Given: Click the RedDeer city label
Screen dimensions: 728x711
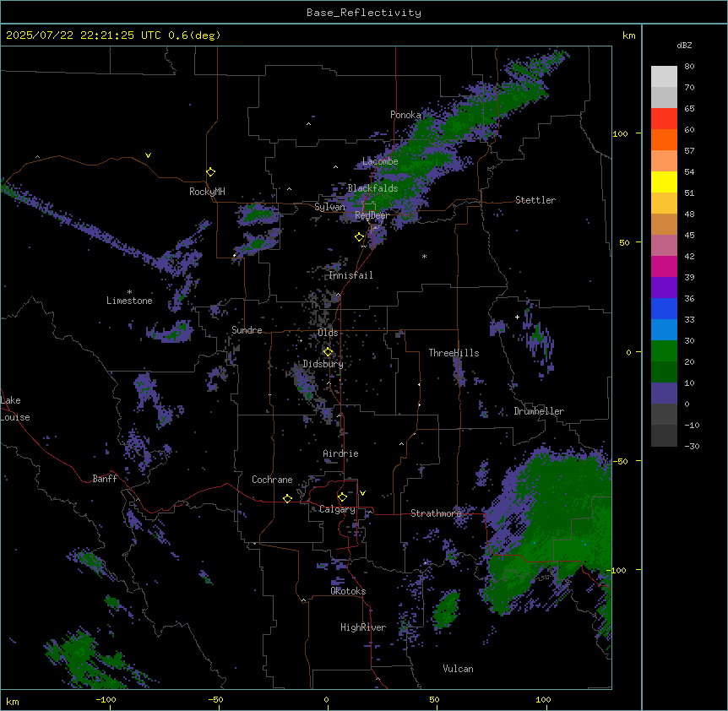Looking at the screenshot, I should pyautogui.click(x=372, y=215).
